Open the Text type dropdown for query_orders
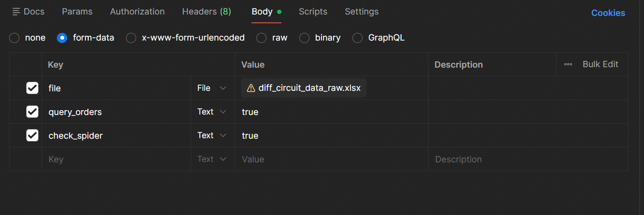 coord(212,112)
